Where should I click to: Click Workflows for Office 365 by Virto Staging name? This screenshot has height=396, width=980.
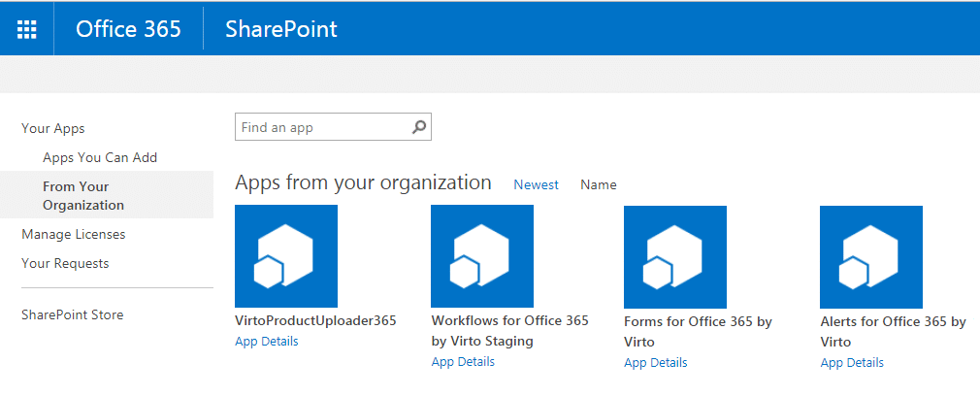510,331
